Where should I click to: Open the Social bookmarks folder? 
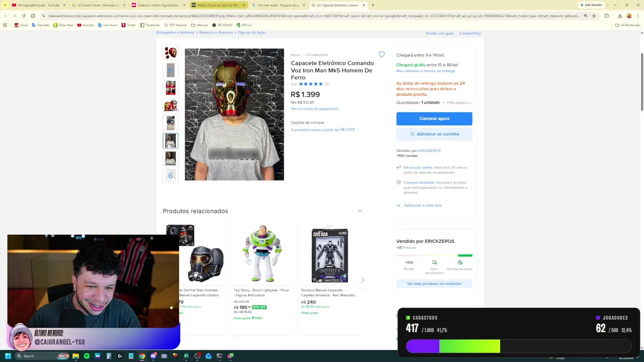coord(21,25)
